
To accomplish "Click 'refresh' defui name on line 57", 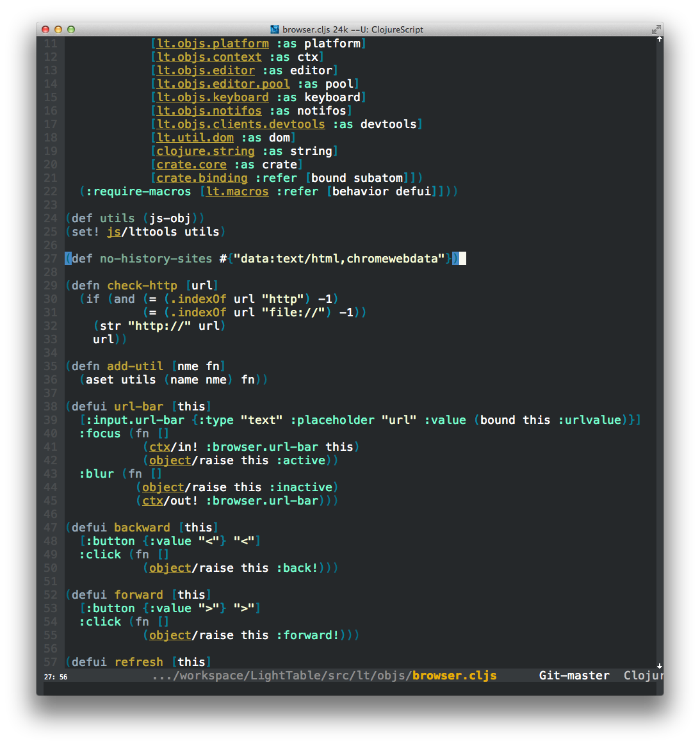I will click(138, 662).
